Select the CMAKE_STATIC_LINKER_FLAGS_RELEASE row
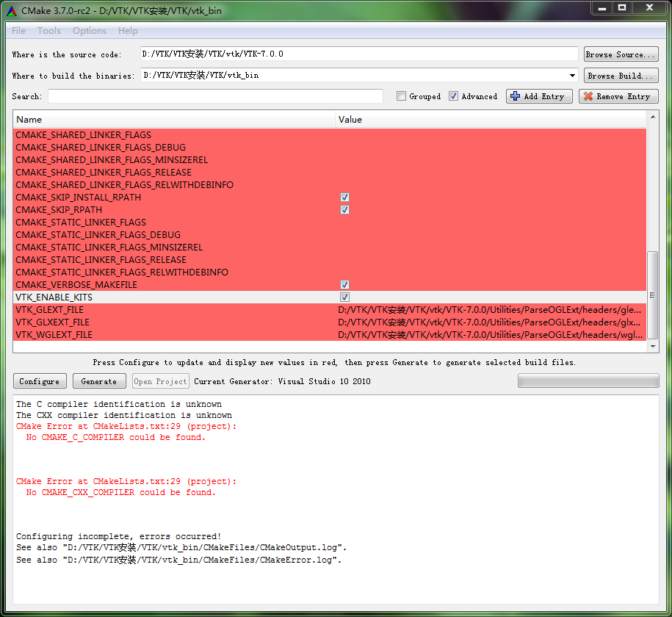672x617 pixels. coord(330,260)
